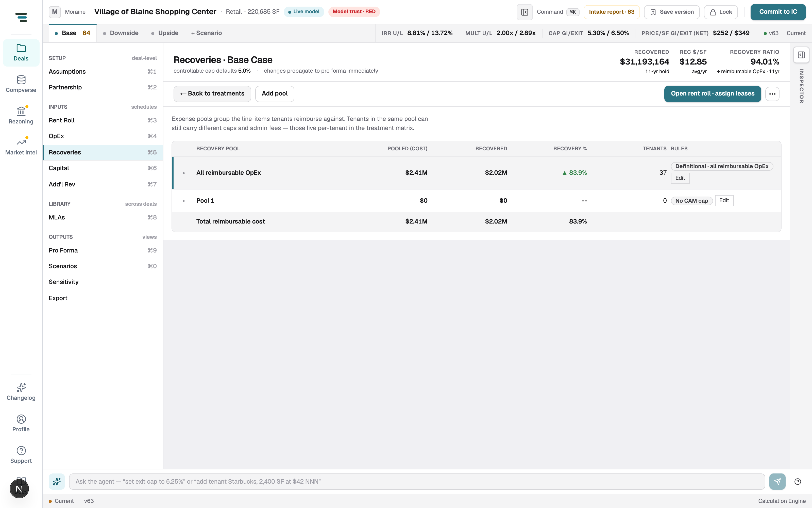The height and width of the screenshot is (508, 812).
Task: Open Intake report 63
Action: pos(611,12)
